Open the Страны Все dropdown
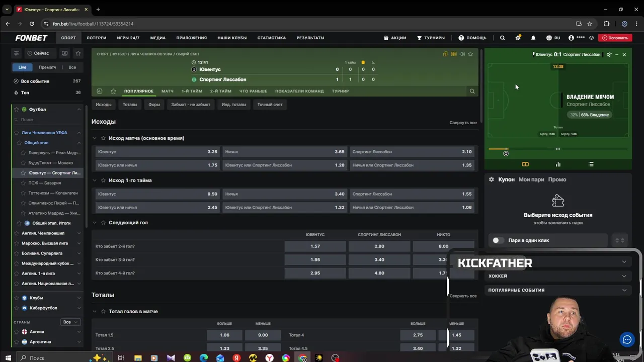Screen dimensions: 644x362 tap(70, 322)
